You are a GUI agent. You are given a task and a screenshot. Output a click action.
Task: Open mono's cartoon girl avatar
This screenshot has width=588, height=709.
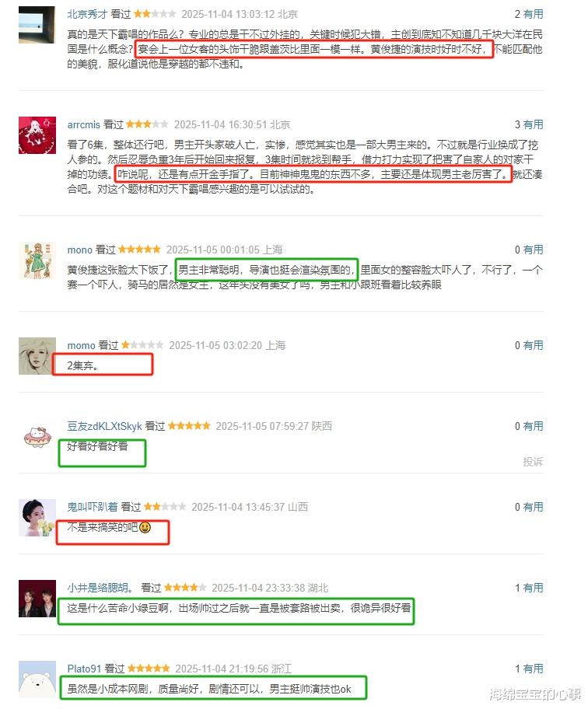point(37,260)
